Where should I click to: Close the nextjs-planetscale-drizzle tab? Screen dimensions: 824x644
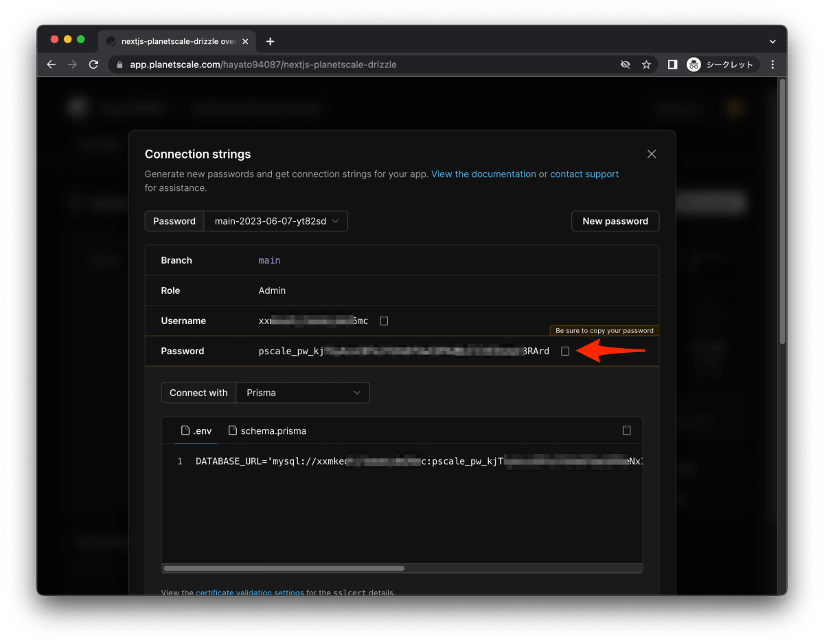pyautogui.click(x=245, y=41)
